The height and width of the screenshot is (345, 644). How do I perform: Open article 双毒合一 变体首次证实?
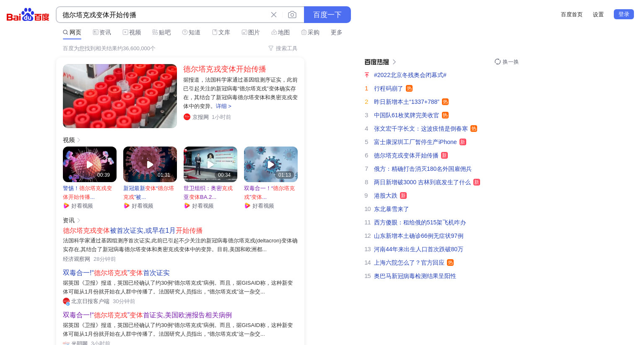(x=116, y=273)
